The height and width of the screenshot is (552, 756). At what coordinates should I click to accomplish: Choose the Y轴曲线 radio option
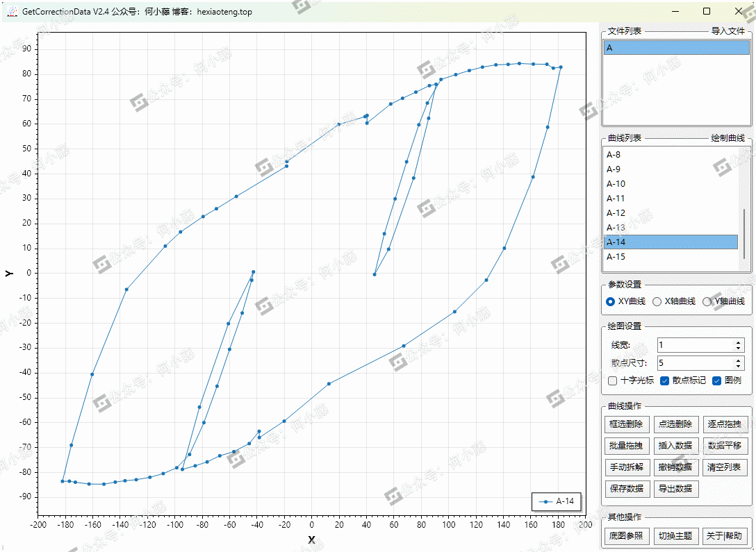707,301
